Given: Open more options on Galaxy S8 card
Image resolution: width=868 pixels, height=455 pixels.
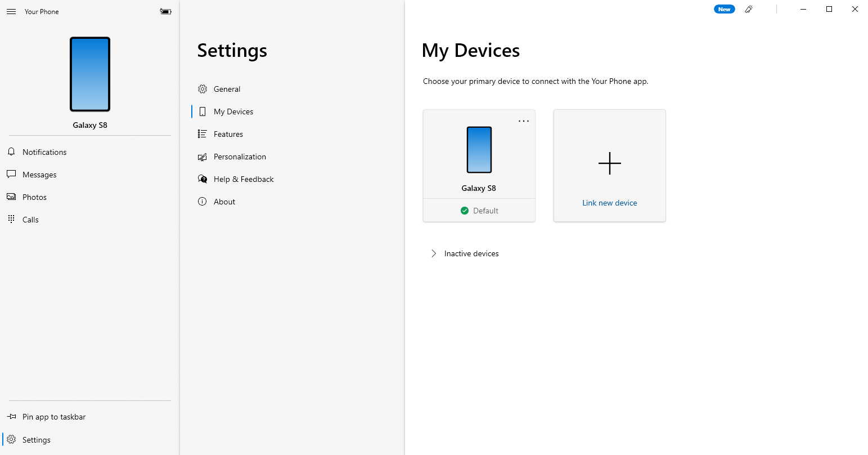Looking at the screenshot, I should pos(524,121).
